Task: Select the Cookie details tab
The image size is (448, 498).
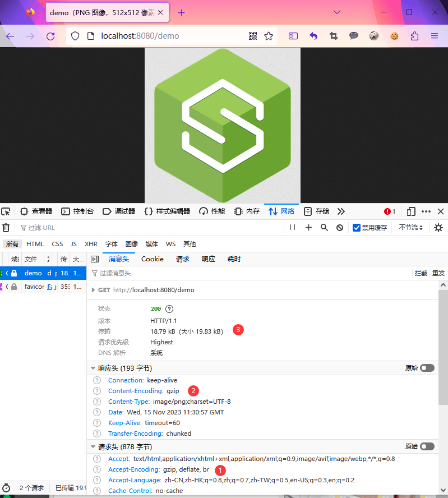Action: tap(153, 259)
